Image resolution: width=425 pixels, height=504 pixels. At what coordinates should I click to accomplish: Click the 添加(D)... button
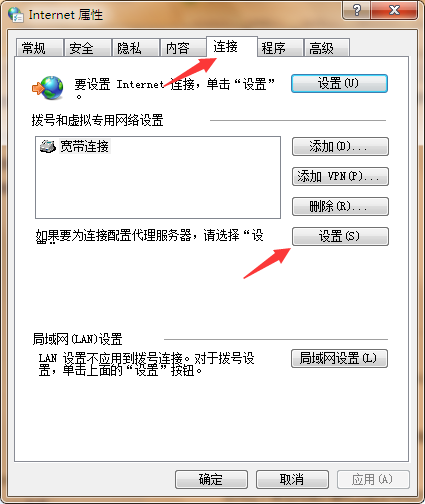click(340, 146)
